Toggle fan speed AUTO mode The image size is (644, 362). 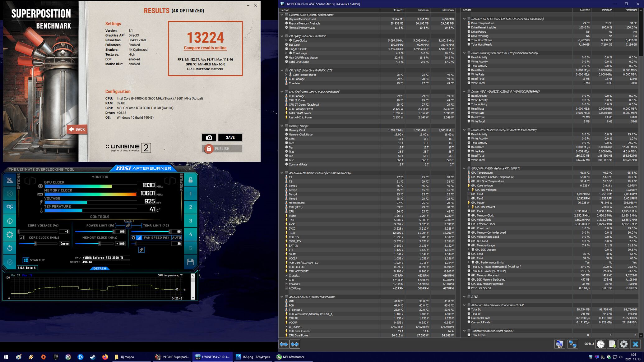[176, 237]
